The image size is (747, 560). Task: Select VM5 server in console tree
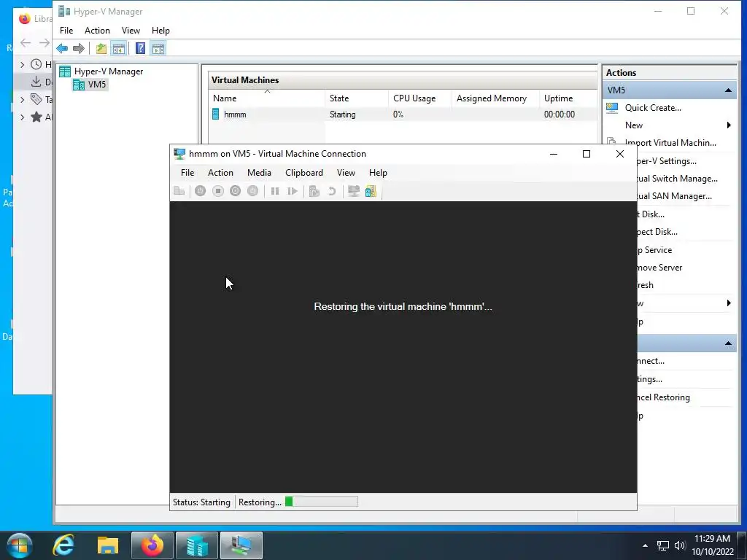click(97, 85)
